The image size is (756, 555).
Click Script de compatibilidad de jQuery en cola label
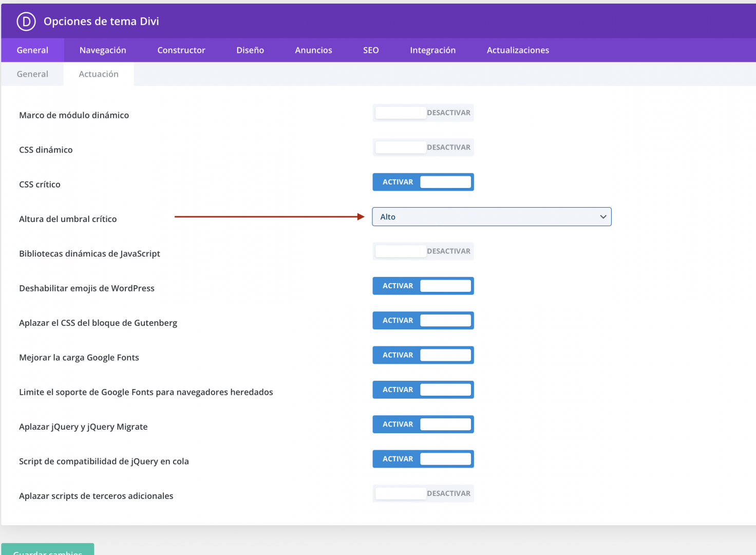pos(104,461)
